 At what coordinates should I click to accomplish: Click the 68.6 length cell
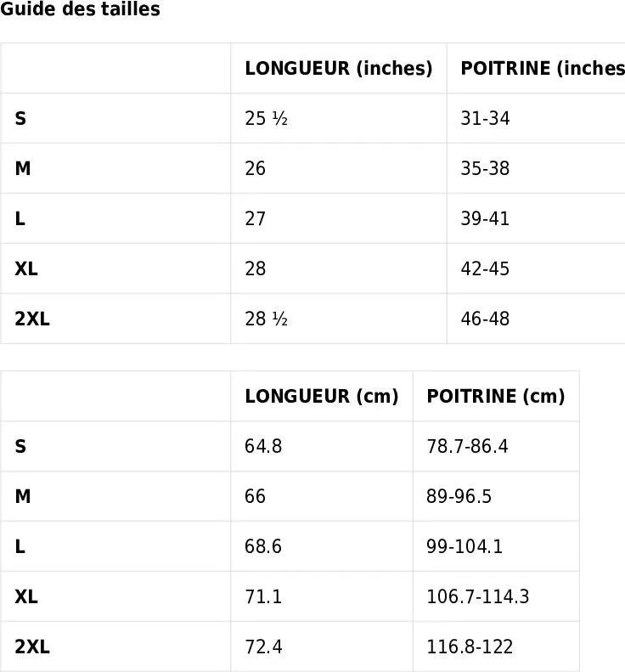322,546
